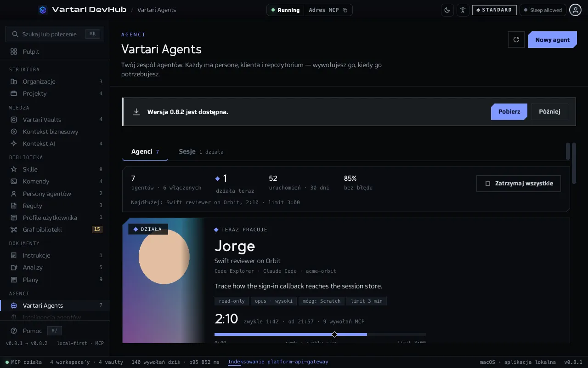Focus the Szukaj lub polecenie search field
The image size is (588, 368).
pyautogui.click(x=55, y=34)
